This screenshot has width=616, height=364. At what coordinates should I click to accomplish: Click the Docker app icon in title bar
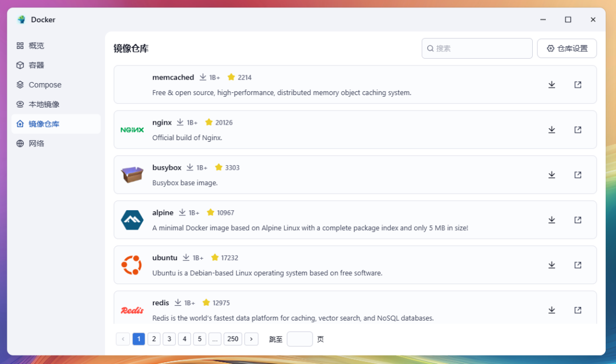coord(21,19)
